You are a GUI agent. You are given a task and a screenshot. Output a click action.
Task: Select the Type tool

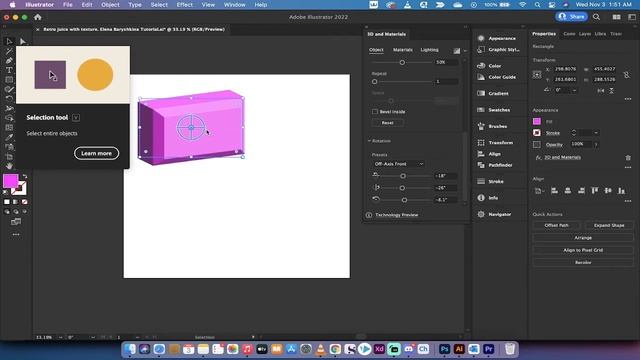9,70
